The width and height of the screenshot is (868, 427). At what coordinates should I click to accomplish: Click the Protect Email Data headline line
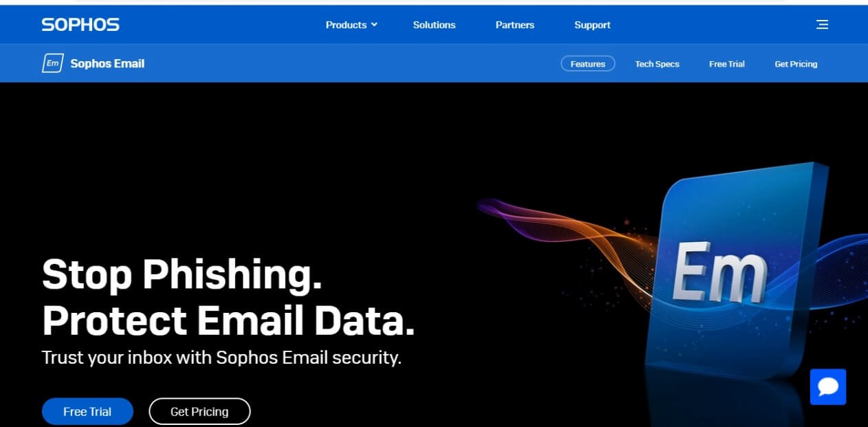click(228, 321)
